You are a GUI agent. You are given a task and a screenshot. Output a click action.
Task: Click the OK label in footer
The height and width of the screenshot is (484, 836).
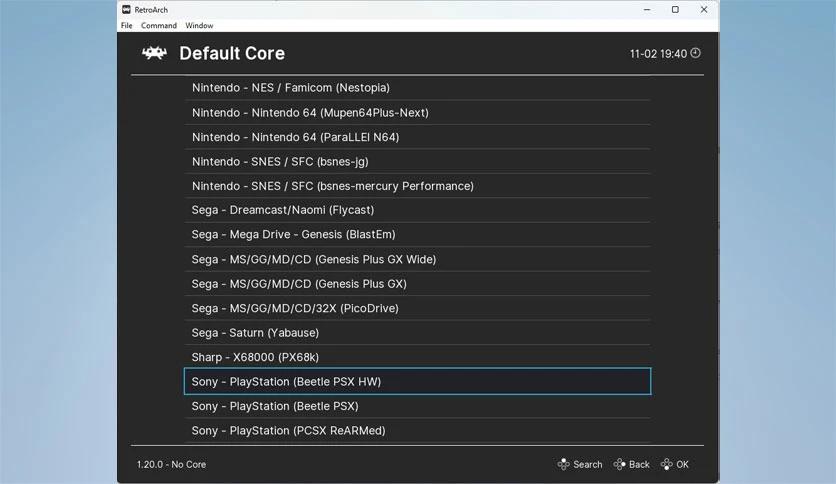(x=682, y=464)
